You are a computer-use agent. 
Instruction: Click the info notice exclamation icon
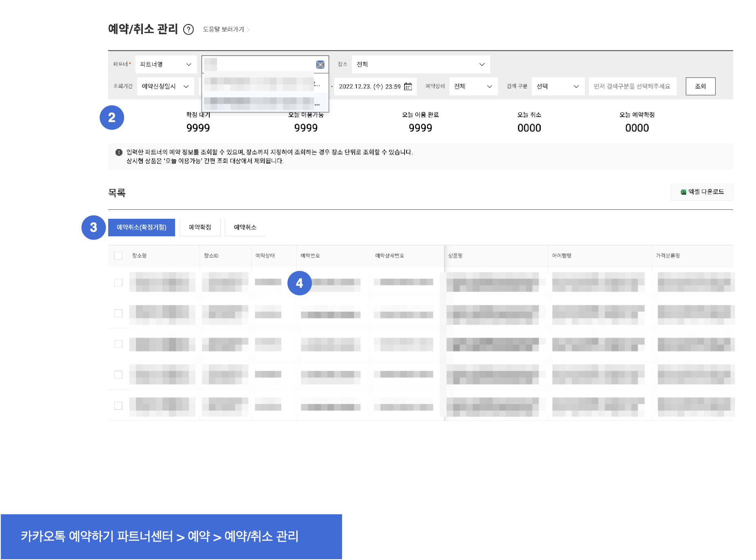pyautogui.click(x=119, y=152)
